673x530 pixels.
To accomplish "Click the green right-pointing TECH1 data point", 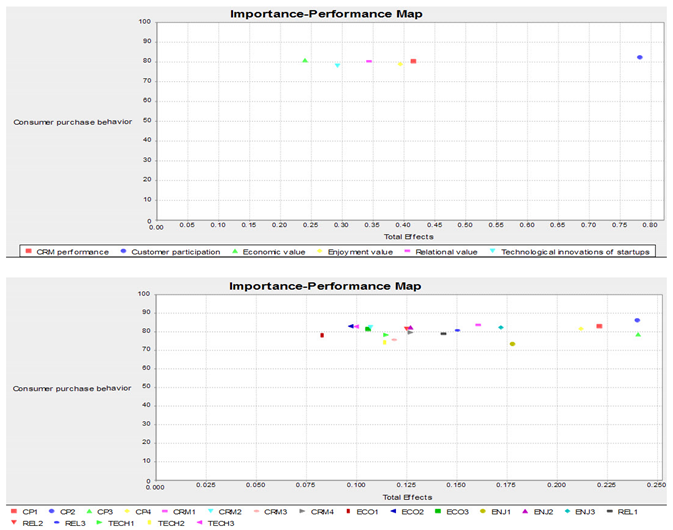I will click(385, 335).
